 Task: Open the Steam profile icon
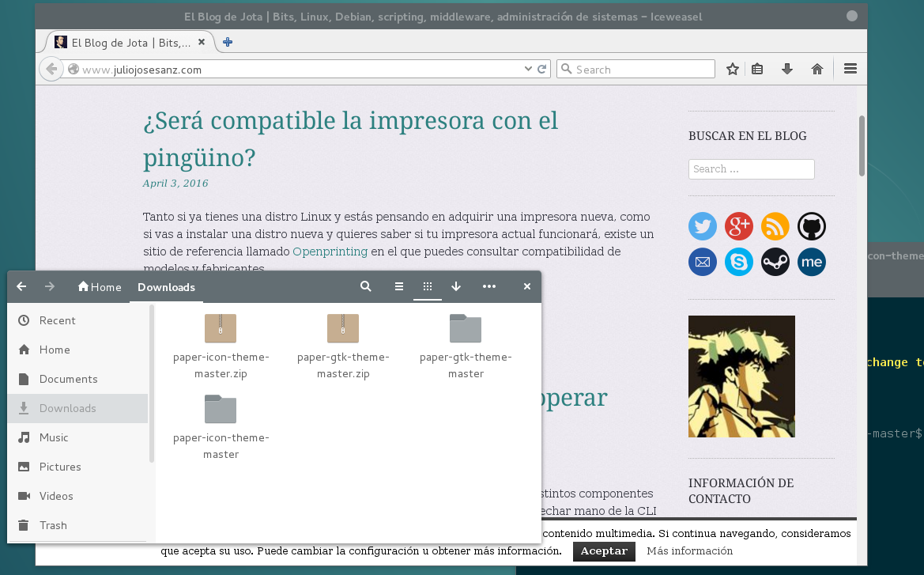(775, 262)
